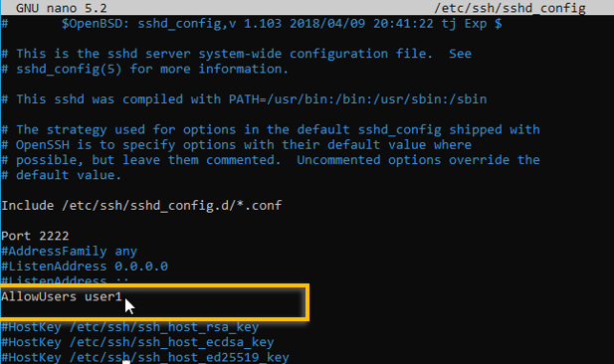Click the comment mentioning PATH=/usr/bin
This screenshot has width=614, height=364.
[x=244, y=99]
